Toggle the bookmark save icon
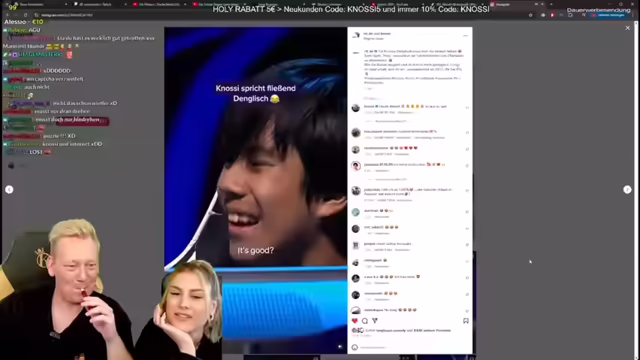This screenshot has height=360, width=640. [466, 321]
